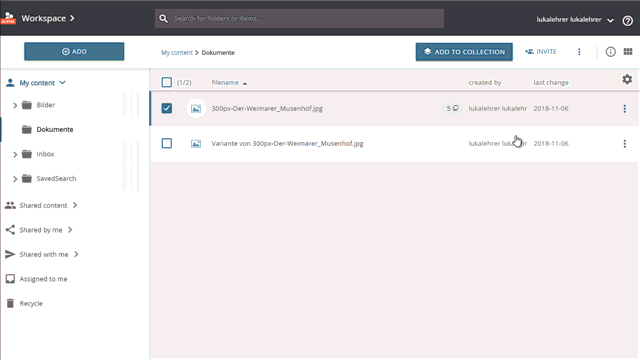Open Shared by me section
This screenshot has width=640, height=360.
coord(41,230)
